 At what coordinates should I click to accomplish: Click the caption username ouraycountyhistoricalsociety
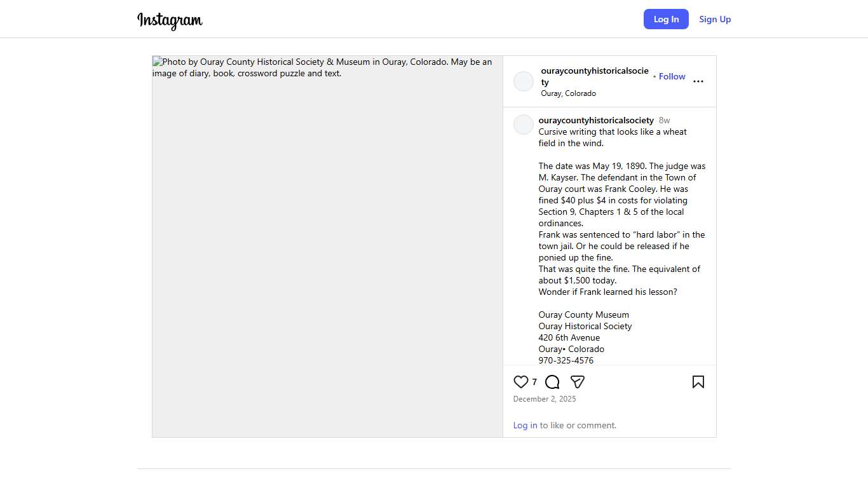596,120
